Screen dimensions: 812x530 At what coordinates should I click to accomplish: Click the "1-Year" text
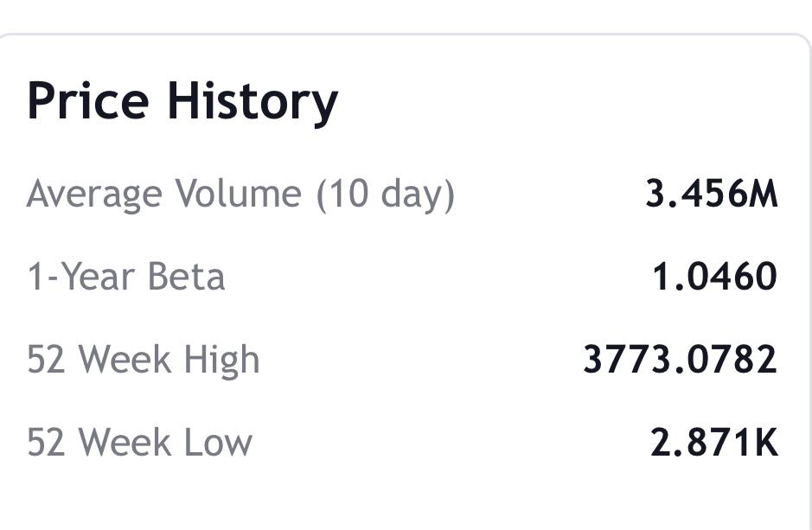[x=82, y=278]
